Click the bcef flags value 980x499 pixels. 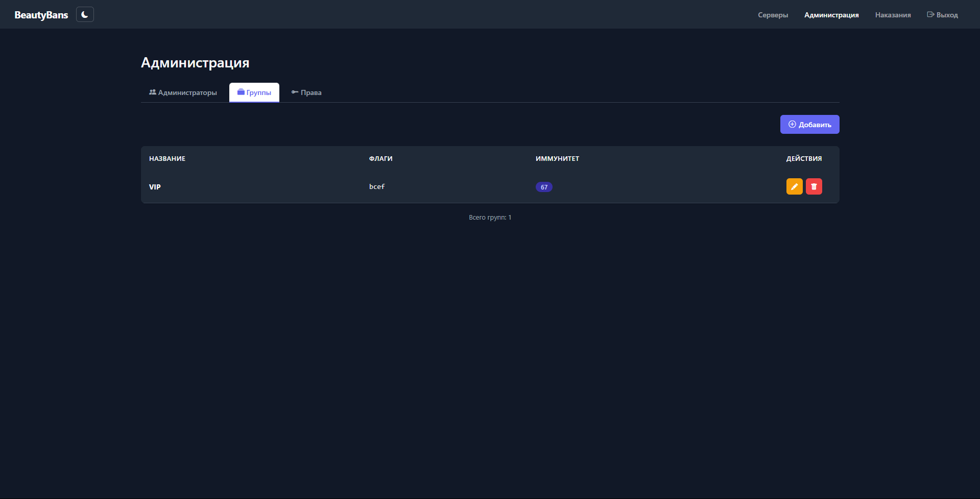tap(377, 186)
